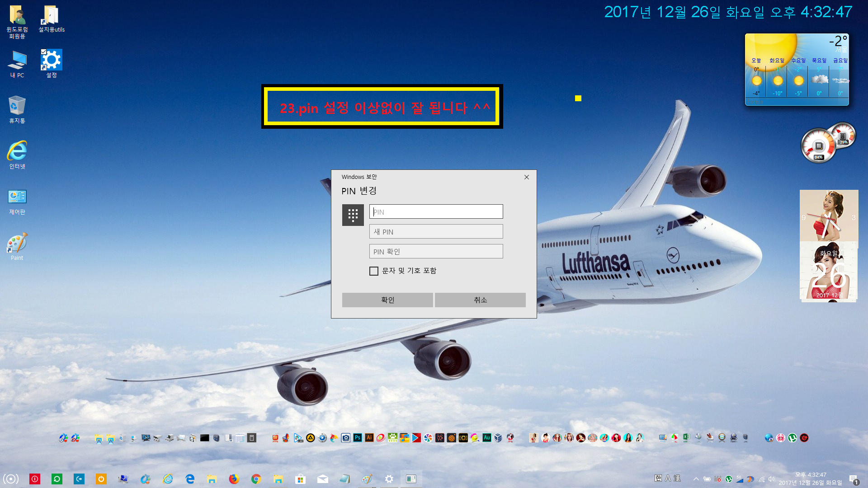Click the PIN 확인 input field
Viewport: 868px width, 488px height.
click(x=436, y=251)
